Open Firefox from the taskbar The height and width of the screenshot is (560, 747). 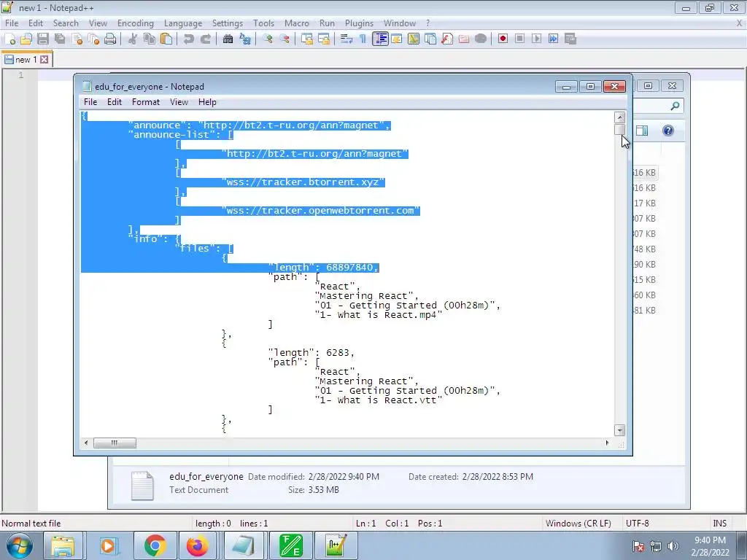(x=197, y=545)
